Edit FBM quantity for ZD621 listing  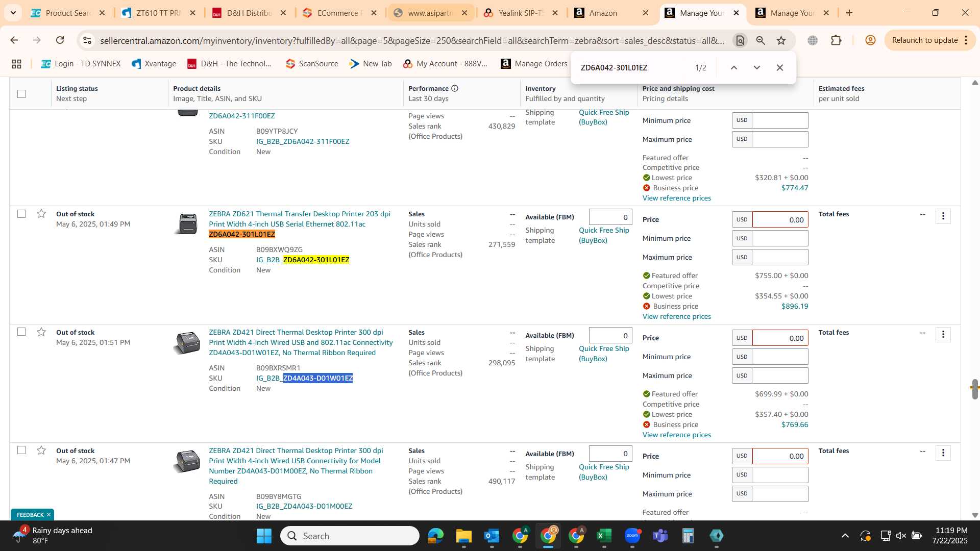click(610, 217)
